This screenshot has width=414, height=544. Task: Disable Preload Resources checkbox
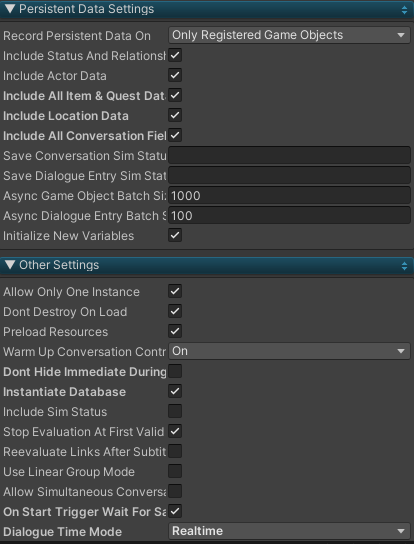point(175,331)
